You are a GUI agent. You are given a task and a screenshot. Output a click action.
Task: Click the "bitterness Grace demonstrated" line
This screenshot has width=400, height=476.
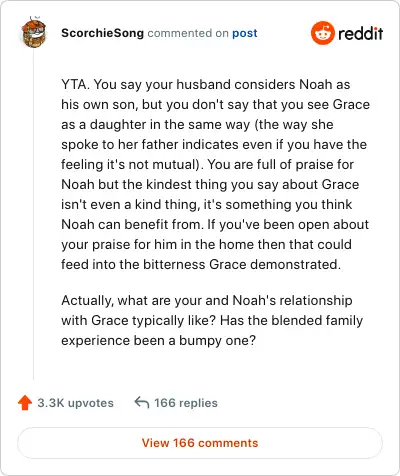(x=201, y=264)
